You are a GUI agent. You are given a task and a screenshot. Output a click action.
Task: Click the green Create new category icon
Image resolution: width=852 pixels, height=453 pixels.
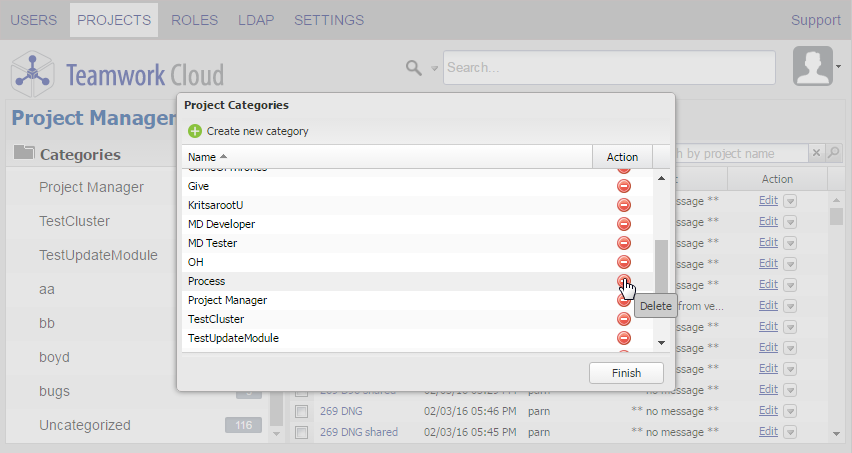pyautogui.click(x=195, y=131)
